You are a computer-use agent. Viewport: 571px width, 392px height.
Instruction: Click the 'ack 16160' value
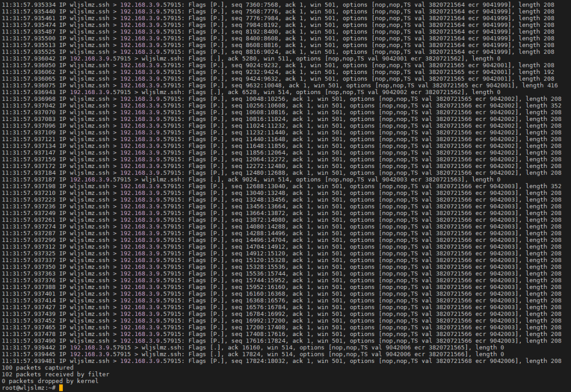(244, 348)
